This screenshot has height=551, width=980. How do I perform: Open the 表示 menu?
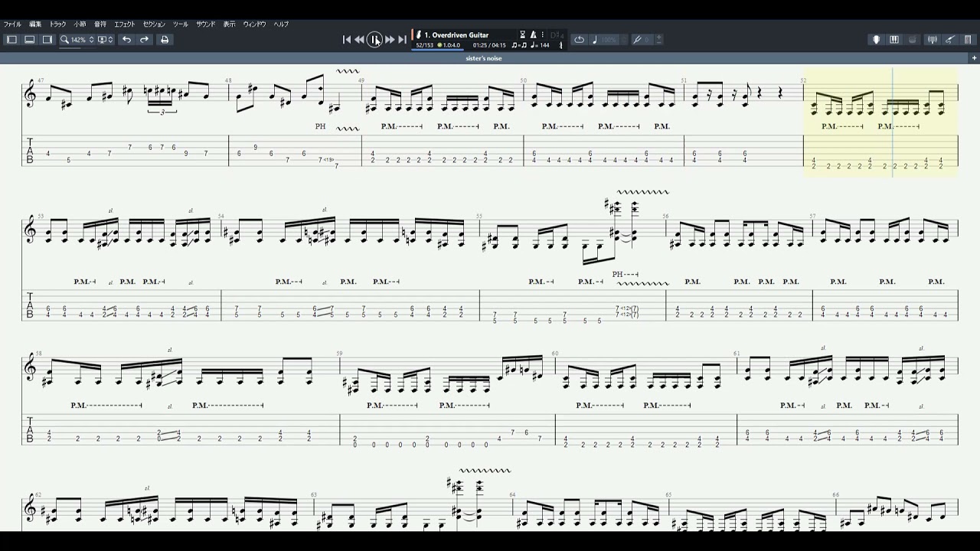[x=229, y=24]
